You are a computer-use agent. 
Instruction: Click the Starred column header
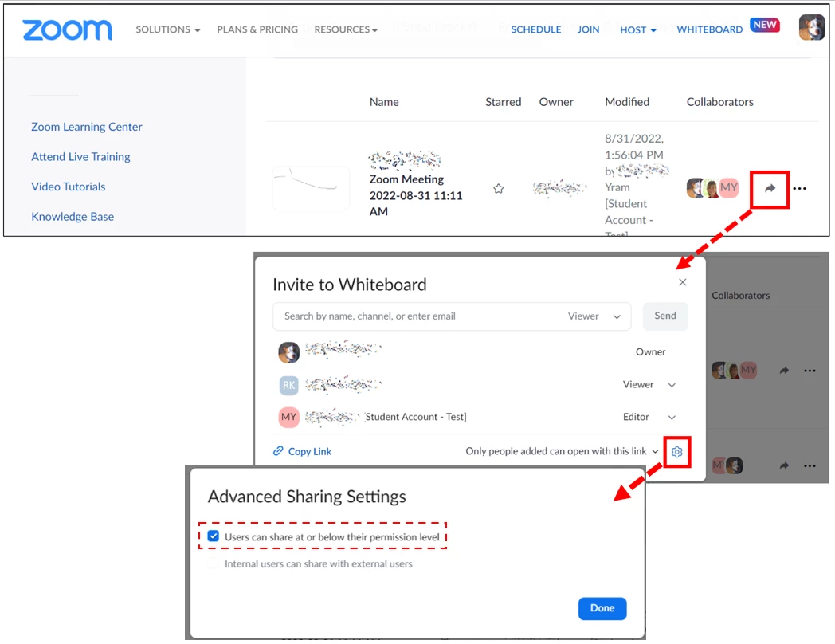[x=504, y=102]
